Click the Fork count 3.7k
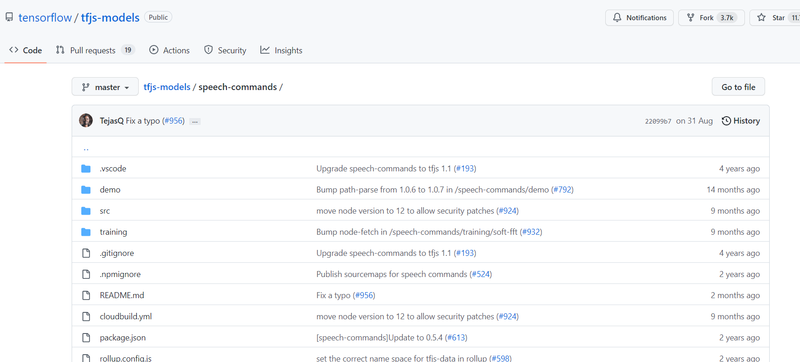Screen dimensions: 800x362 726,17
